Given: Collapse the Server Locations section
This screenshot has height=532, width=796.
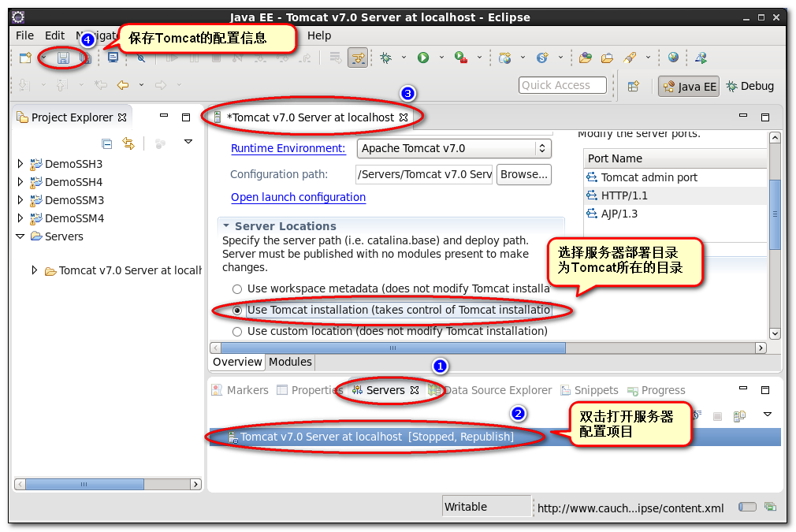Looking at the screenshot, I should [x=226, y=225].
